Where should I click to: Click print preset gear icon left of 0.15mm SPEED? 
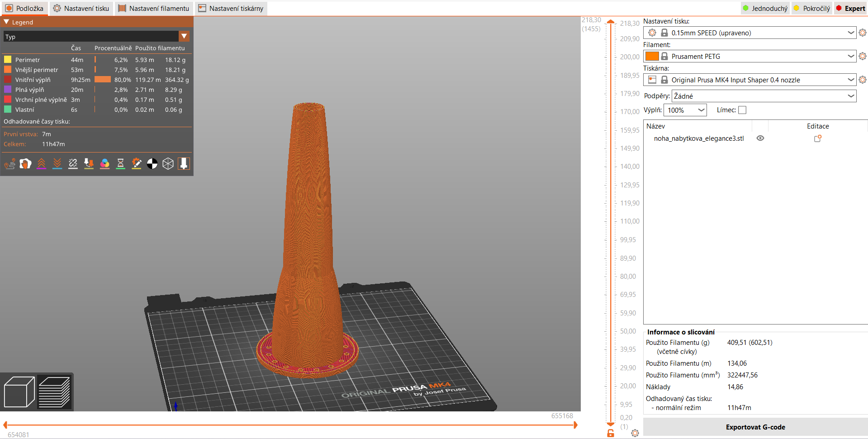[652, 33]
